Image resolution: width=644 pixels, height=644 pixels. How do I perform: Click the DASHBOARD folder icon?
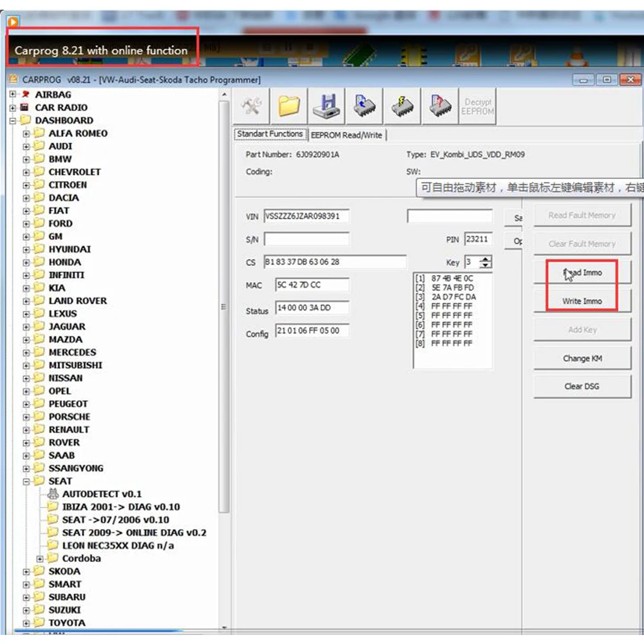coord(26,120)
